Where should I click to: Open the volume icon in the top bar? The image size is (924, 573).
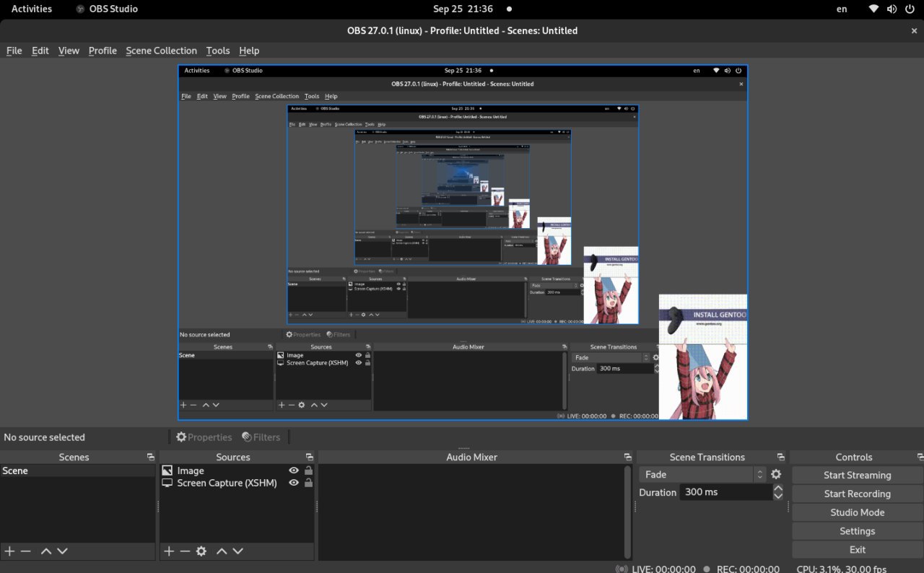891,9
